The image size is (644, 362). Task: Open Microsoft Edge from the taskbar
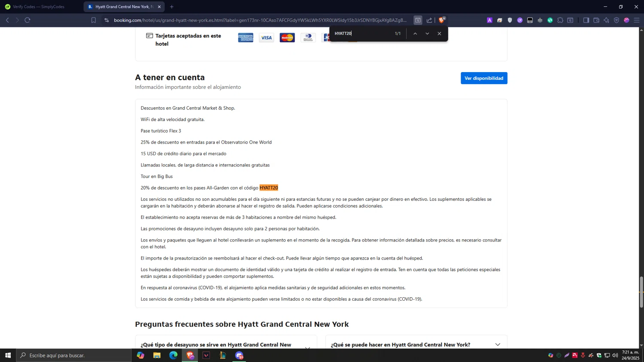point(173,355)
